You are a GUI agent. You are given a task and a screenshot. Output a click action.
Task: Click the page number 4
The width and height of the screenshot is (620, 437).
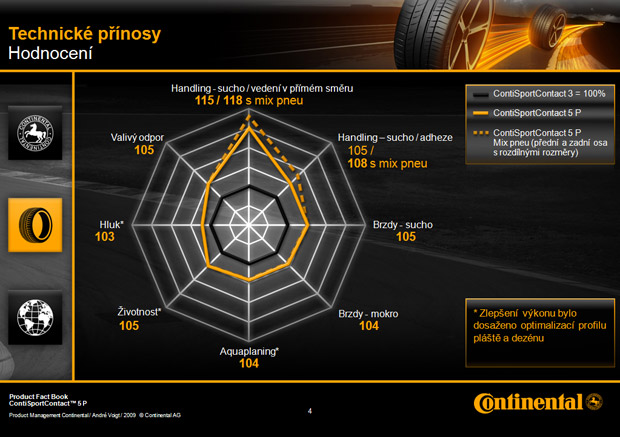pyautogui.click(x=310, y=411)
